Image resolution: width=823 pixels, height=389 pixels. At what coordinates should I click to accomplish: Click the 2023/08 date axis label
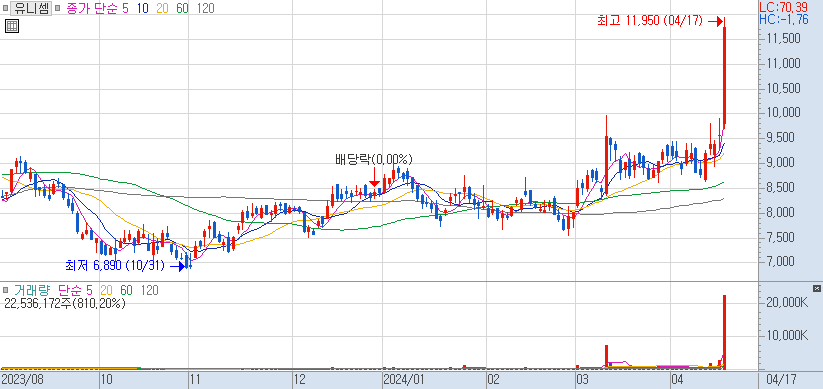coord(23,379)
